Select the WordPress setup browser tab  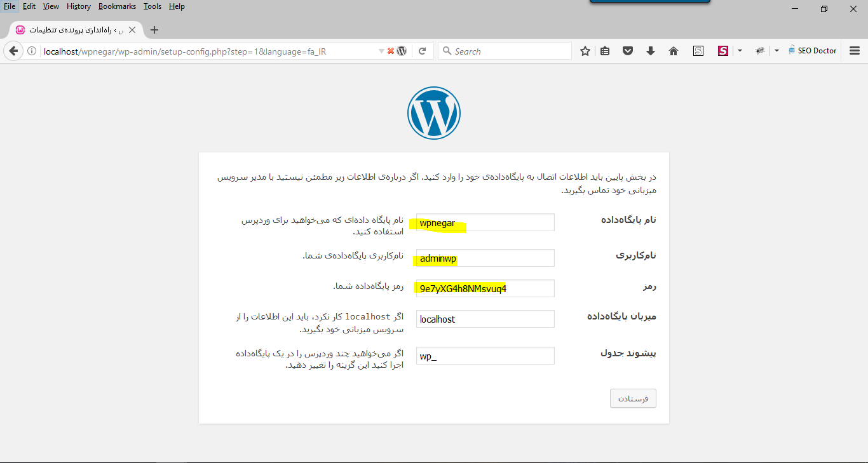[76, 30]
